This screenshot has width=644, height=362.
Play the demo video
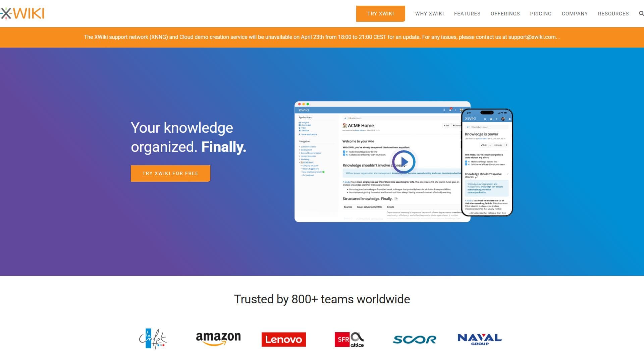coord(404,162)
